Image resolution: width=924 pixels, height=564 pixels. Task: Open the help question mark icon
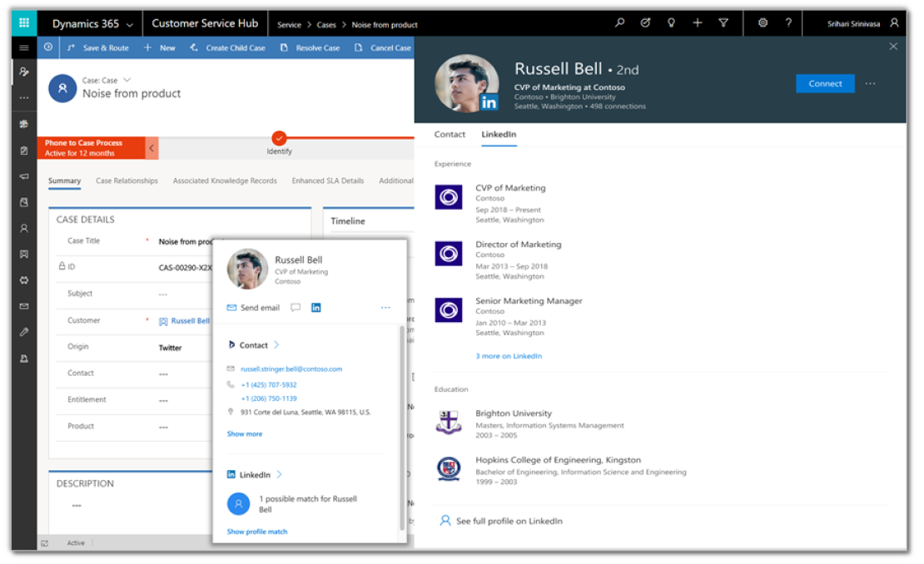click(788, 23)
